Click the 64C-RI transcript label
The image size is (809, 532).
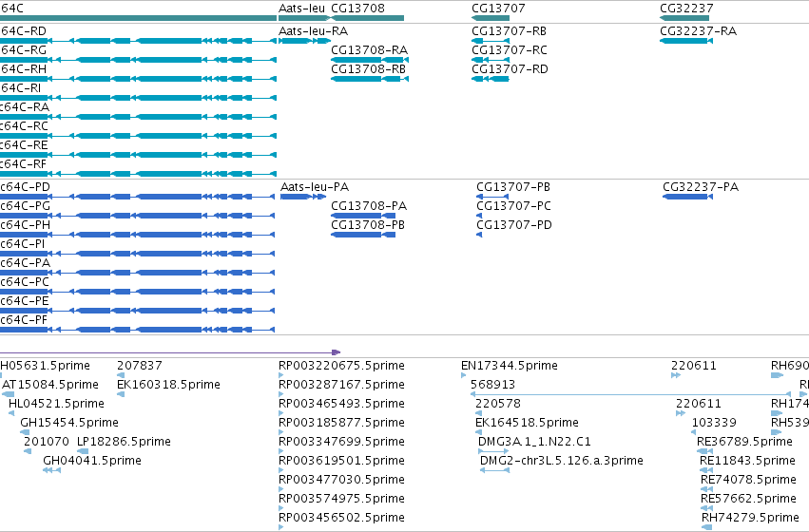[x=21, y=88]
